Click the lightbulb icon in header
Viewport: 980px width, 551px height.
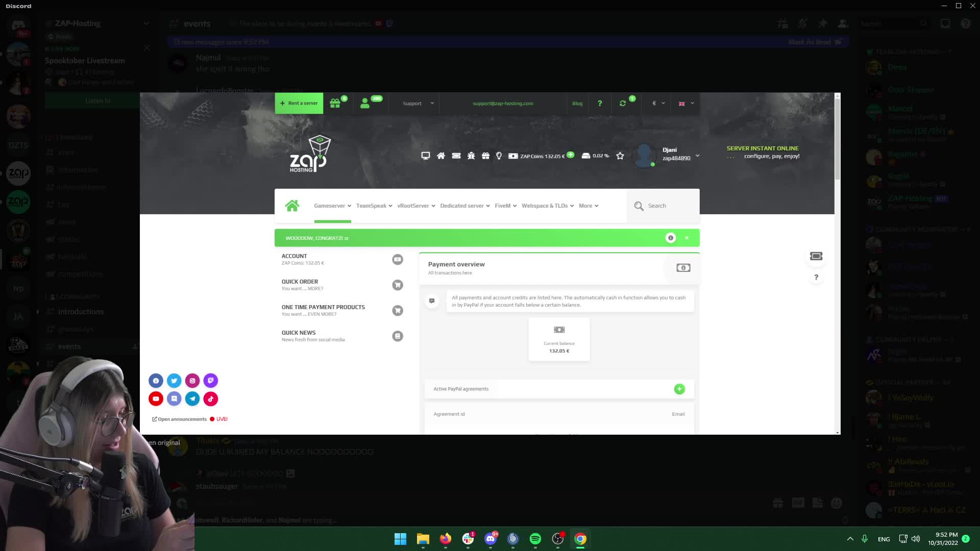[499, 156]
